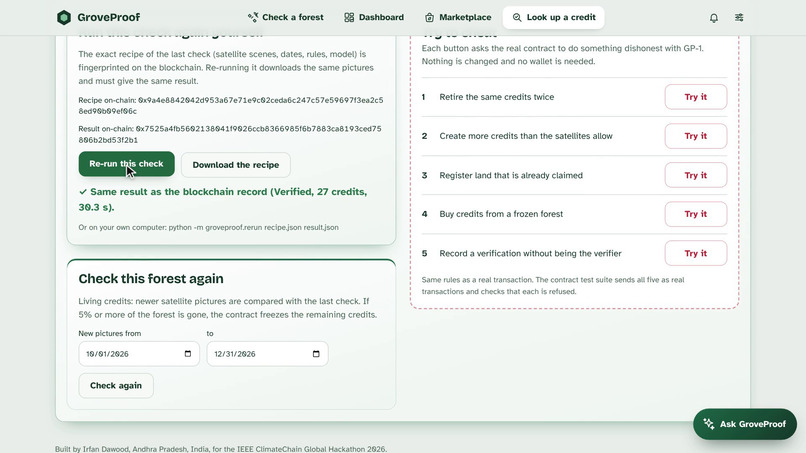Click the 'to' date field 12/31/2026
This screenshot has width=806, height=453.
pyautogui.click(x=267, y=354)
